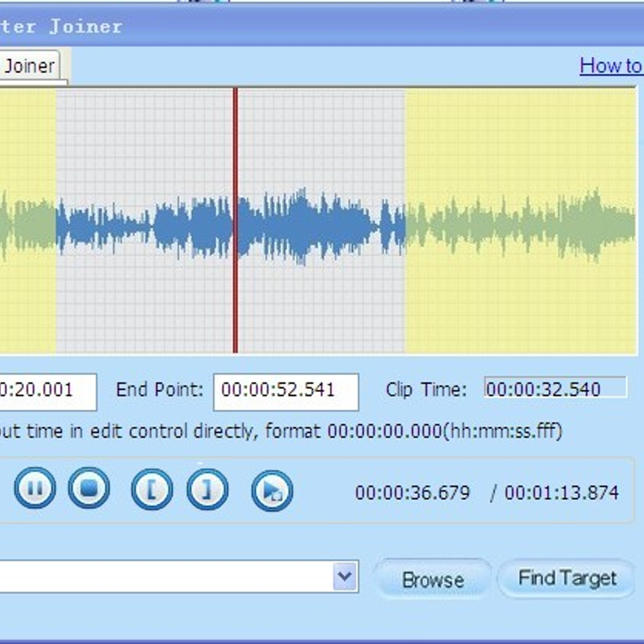Click the End Point label
Viewport: 644px width, 644px height.
click(x=159, y=390)
